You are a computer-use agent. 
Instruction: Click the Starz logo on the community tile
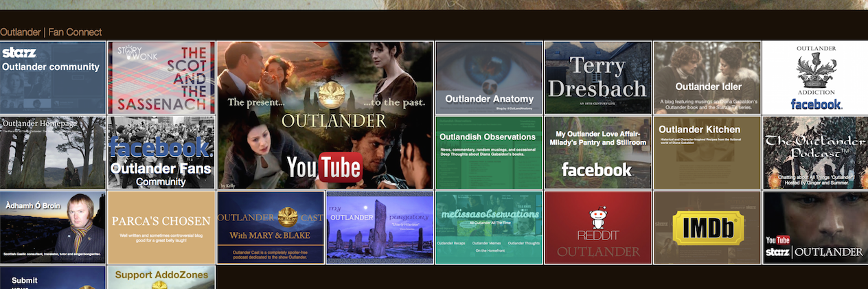pyautogui.click(x=19, y=53)
